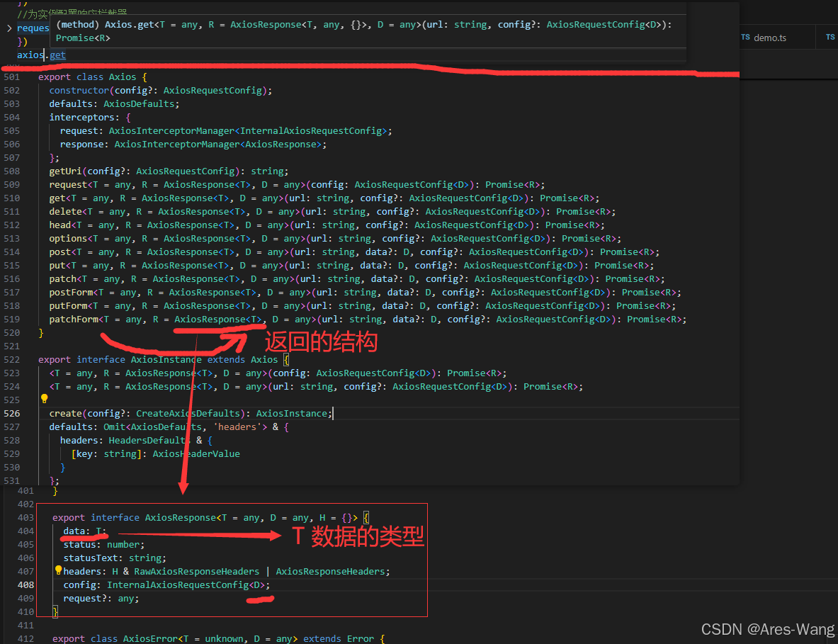838x644 pixels.
Task: Click 'CreateAxiosDefaults' parameter type
Action: tap(188, 414)
